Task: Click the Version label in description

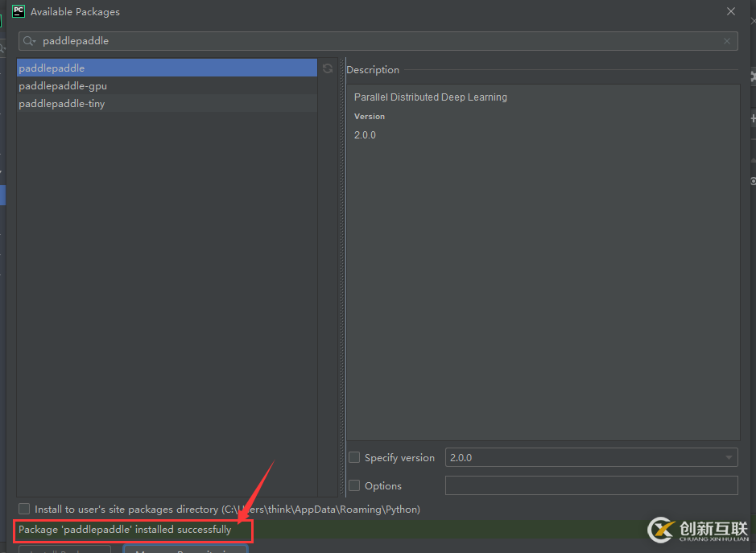Action: pyautogui.click(x=370, y=116)
